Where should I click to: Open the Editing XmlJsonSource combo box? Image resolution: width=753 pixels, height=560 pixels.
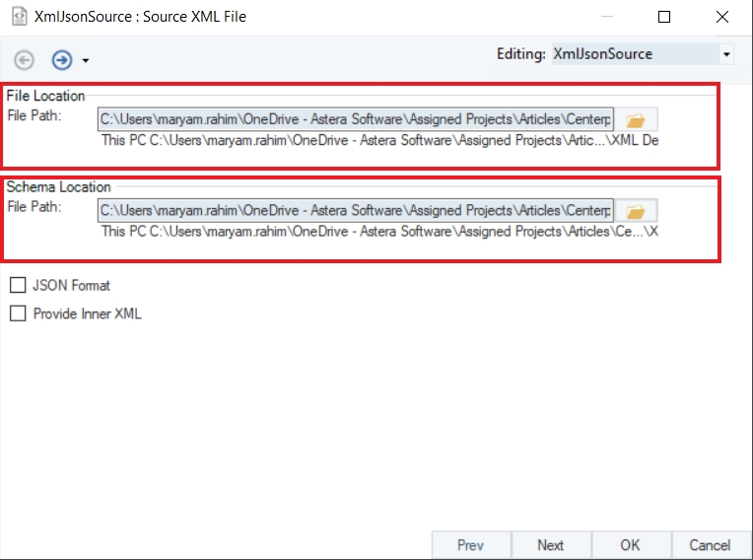[643, 54]
